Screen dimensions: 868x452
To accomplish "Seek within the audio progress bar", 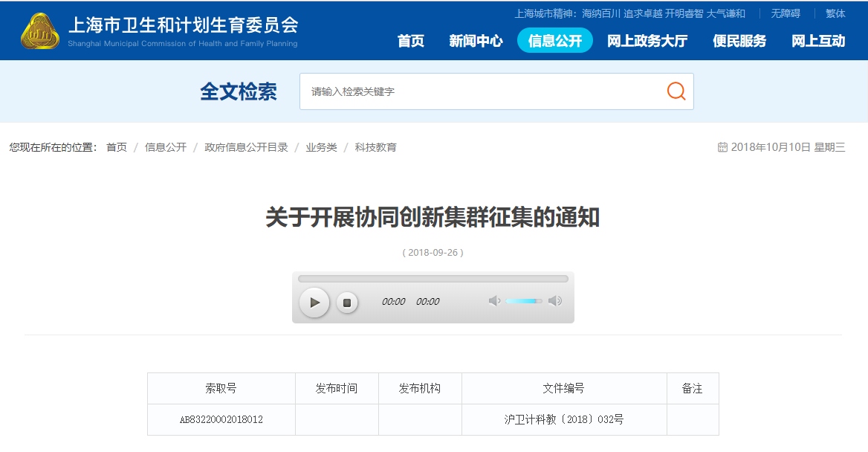I will point(433,279).
